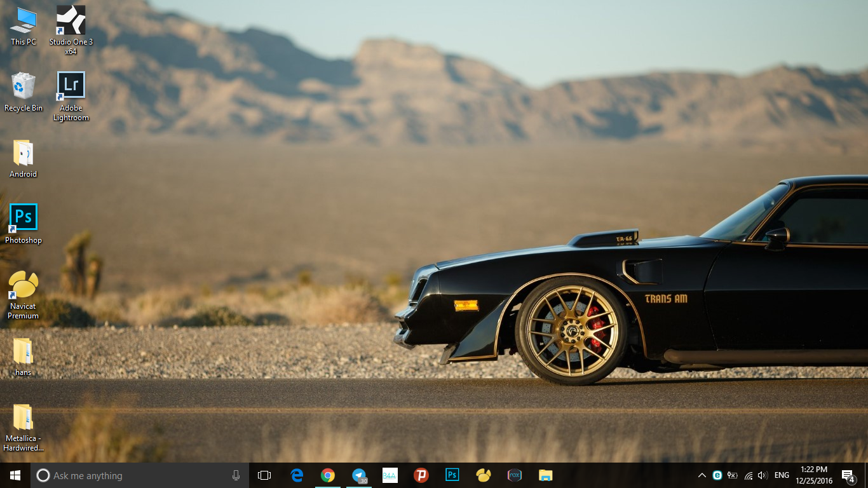868x488 pixels.
Task: Toggle Task View mode
Action: [x=264, y=475]
